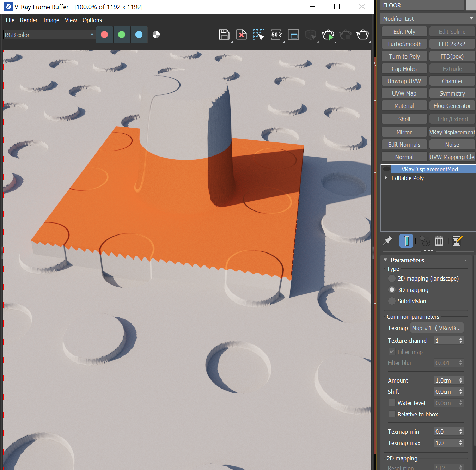Adjust the Texture channel spinner
The height and width of the screenshot is (470, 476).
click(460, 341)
